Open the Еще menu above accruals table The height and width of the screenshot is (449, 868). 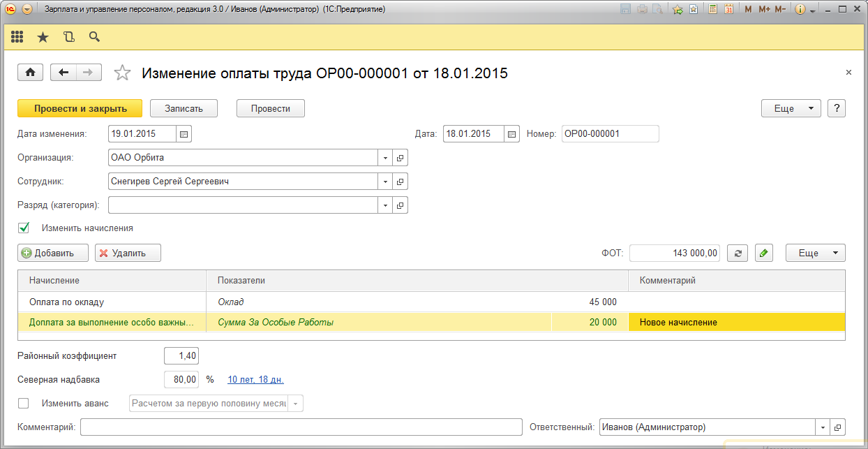[815, 253]
